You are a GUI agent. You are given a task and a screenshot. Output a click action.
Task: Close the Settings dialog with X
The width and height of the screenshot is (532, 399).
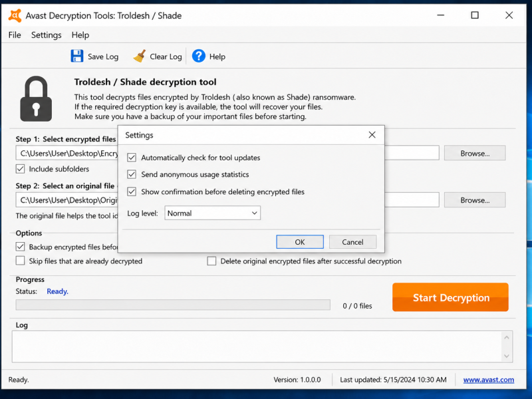click(372, 135)
